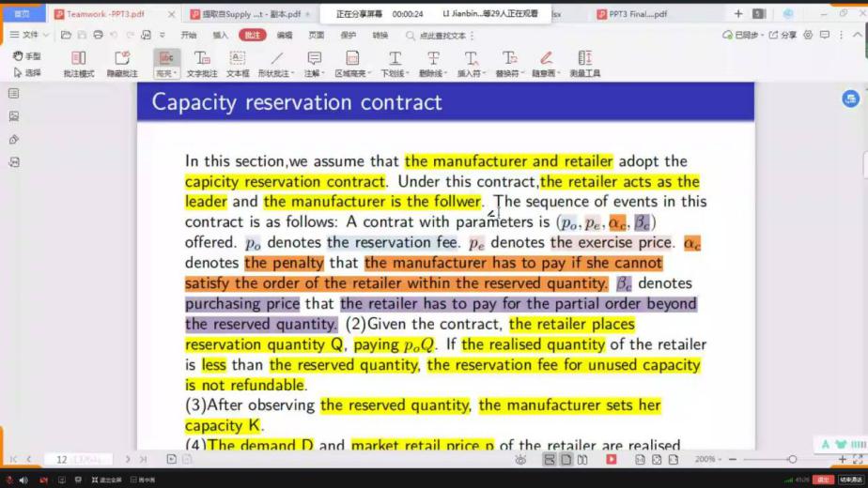Toggle eye protection mode in status bar
Viewport: 868px width, 488px height.
(520, 459)
